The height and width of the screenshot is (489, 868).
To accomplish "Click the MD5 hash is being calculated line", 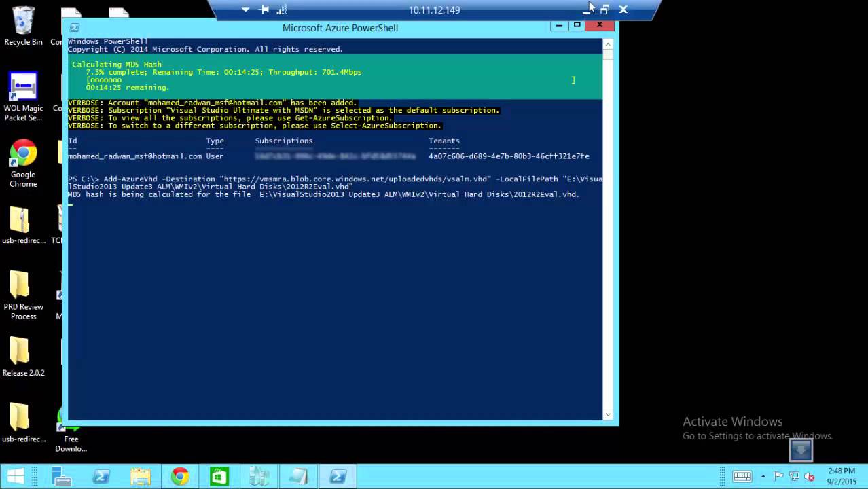I will click(323, 194).
